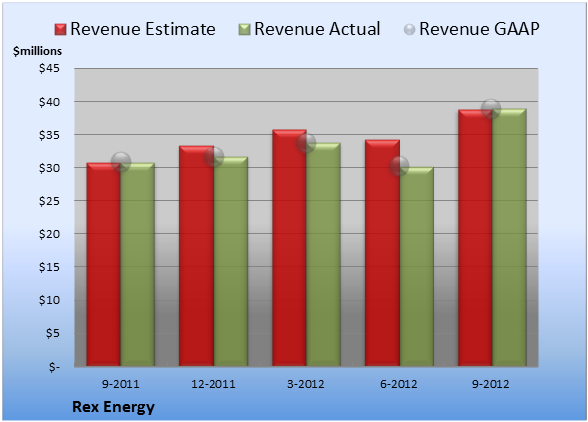This screenshot has height=422, width=588.
Task: Click the $- zero axis value
Action: 54,366
